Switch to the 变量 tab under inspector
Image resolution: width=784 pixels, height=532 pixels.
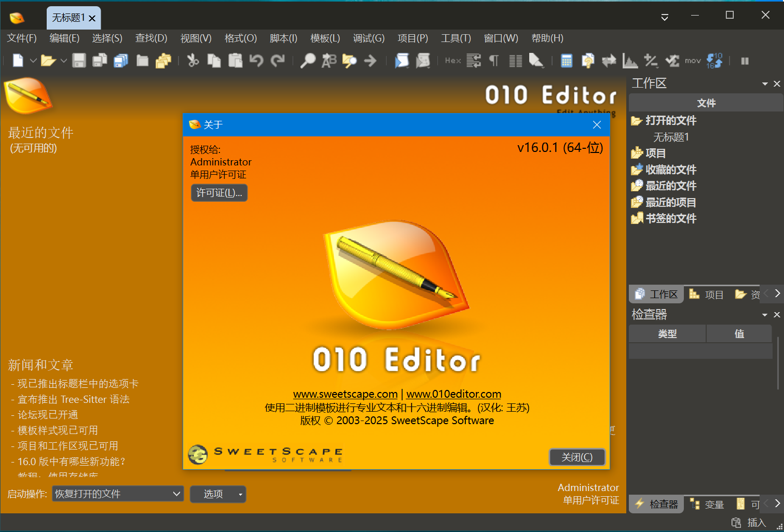pos(707,505)
